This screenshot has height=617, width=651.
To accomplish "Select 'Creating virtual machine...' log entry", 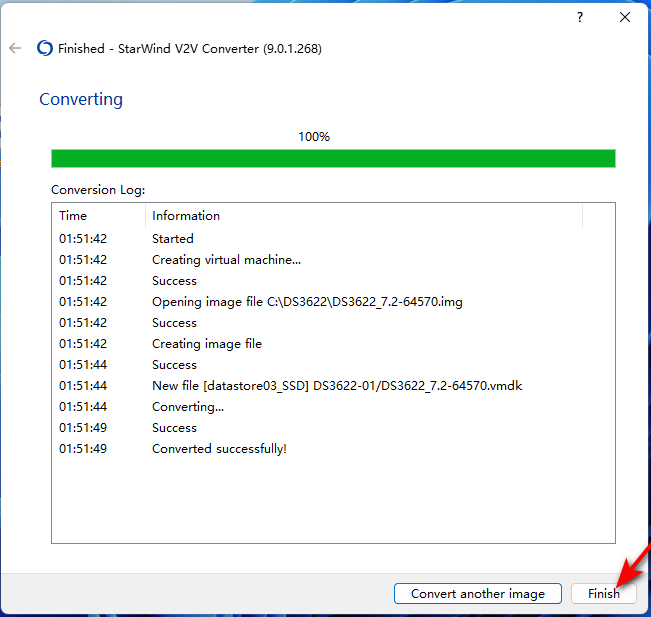I will tap(333, 260).
